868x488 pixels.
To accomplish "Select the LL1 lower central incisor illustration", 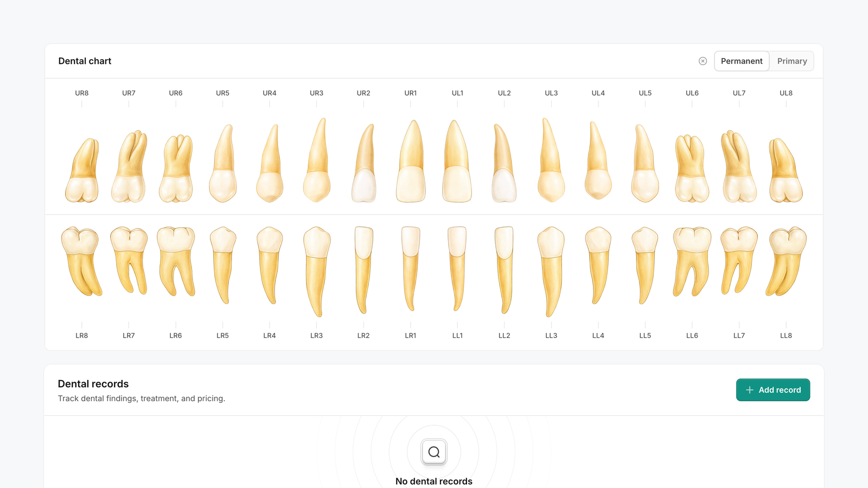I will 457,269.
